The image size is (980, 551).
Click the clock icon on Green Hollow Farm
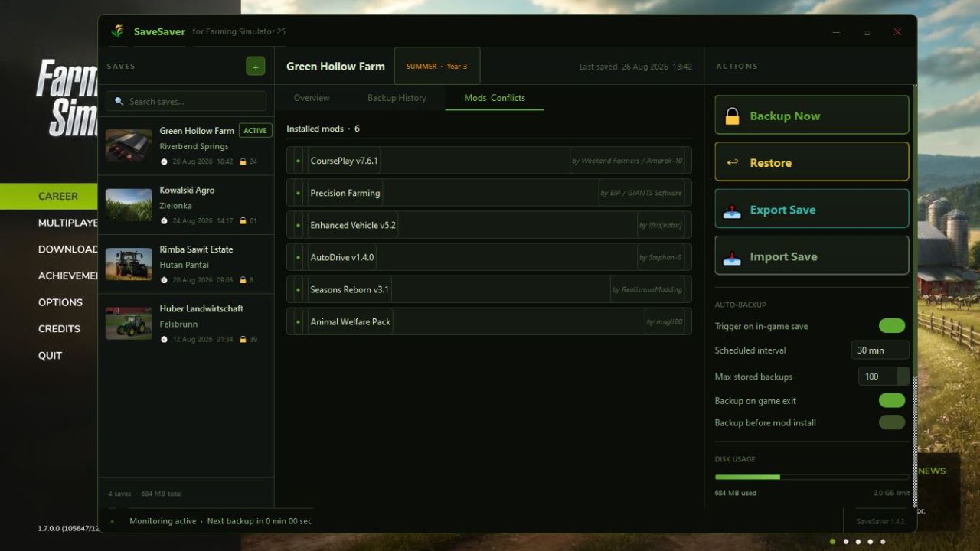point(164,161)
